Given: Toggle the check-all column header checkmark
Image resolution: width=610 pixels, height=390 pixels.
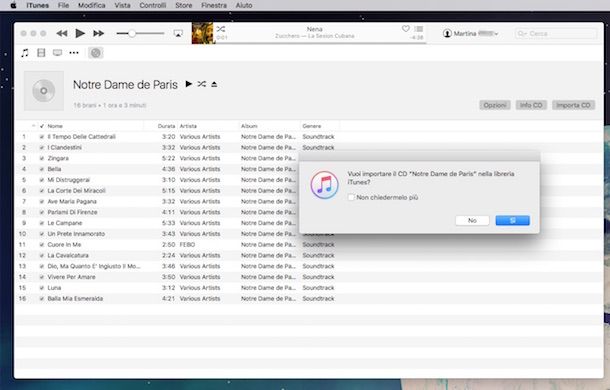Looking at the screenshot, I should click(42, 126).
